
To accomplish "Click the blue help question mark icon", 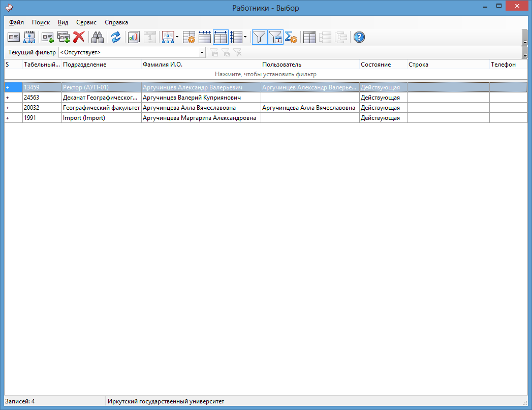I will coord(359,37).
